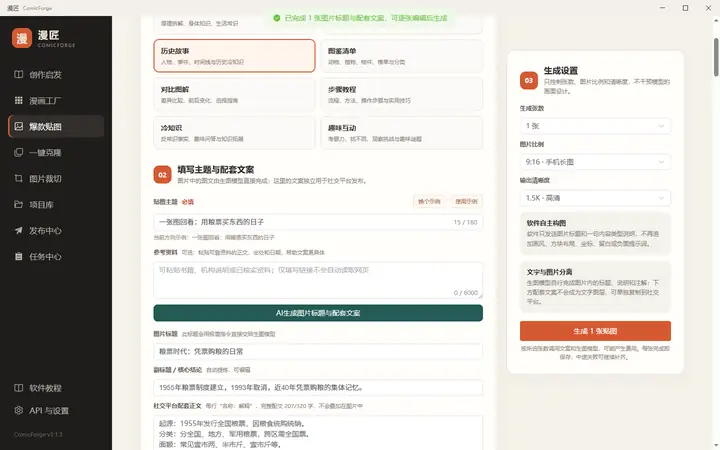
Task: Click AI生成图片标题与配套文案 green button
Action: pos(318,313)
